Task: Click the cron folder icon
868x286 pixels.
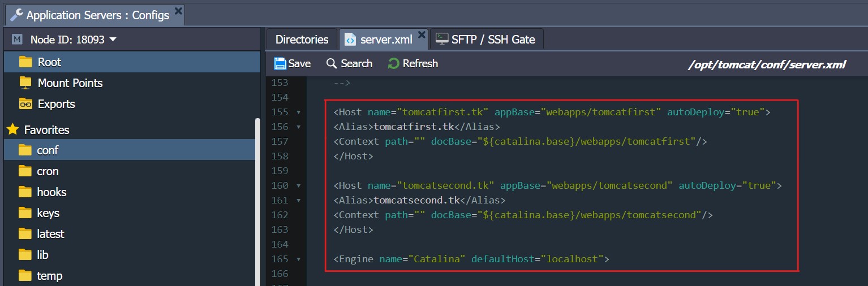Action: pos(25,171)
